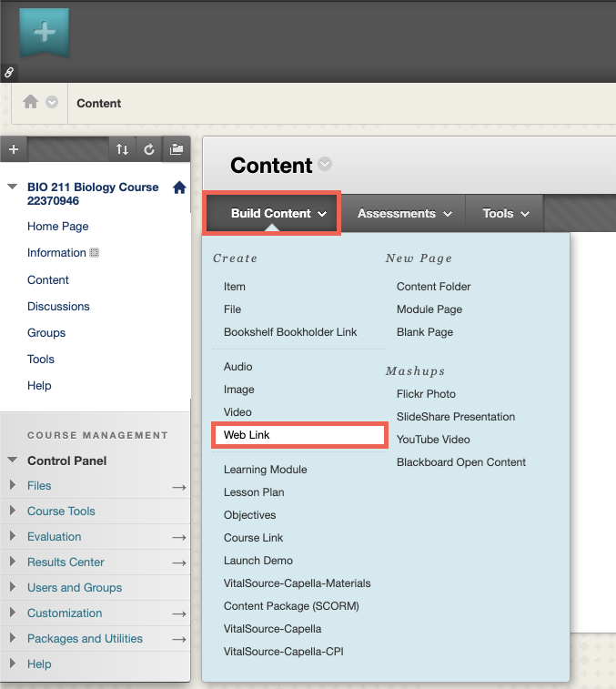Open the options chevron beside Content heading

pyautogui.click(x=325, y=164)
